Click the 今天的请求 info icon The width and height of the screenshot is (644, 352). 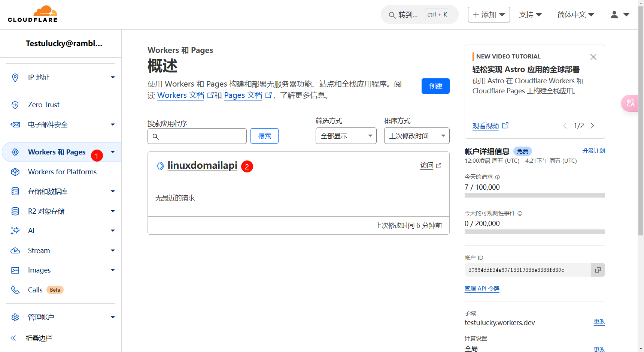498,177
